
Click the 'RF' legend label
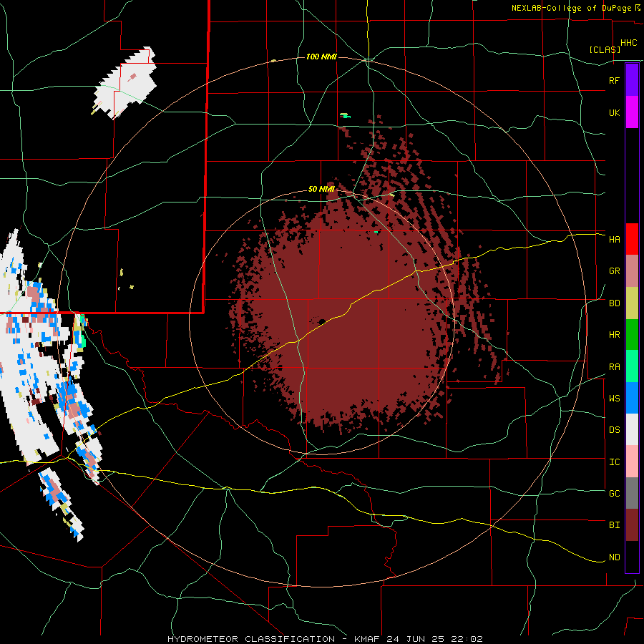(614, 80)
